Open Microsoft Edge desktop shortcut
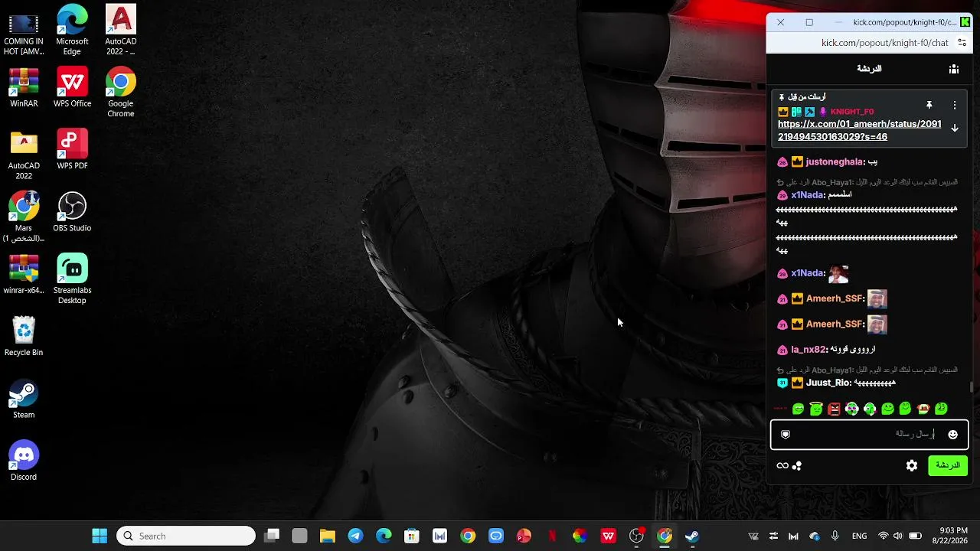 pos(72,30)
